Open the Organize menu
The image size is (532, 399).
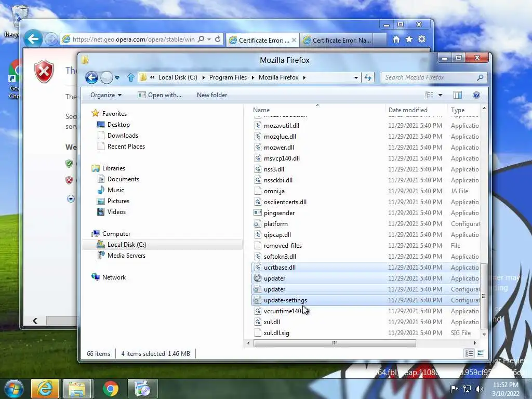(x=106, y=95)
